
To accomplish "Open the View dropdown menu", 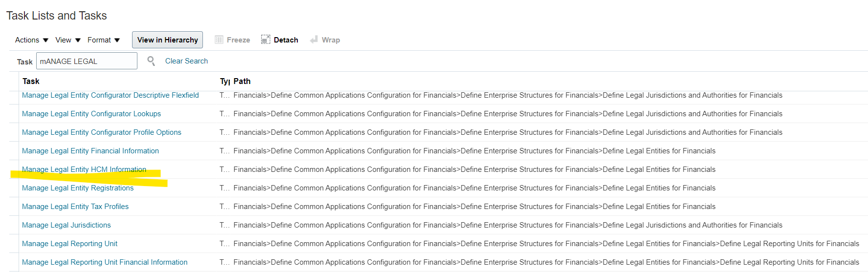I will point(68,40).
